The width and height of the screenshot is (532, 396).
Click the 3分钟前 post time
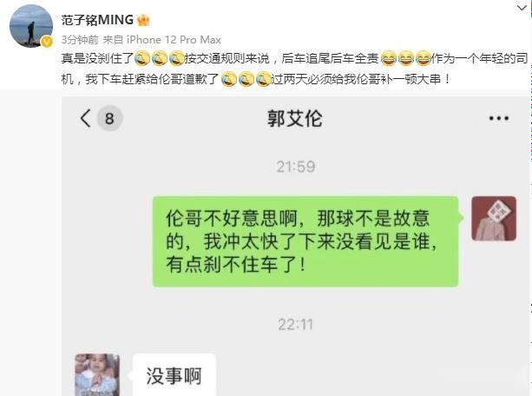pos(80,40)
